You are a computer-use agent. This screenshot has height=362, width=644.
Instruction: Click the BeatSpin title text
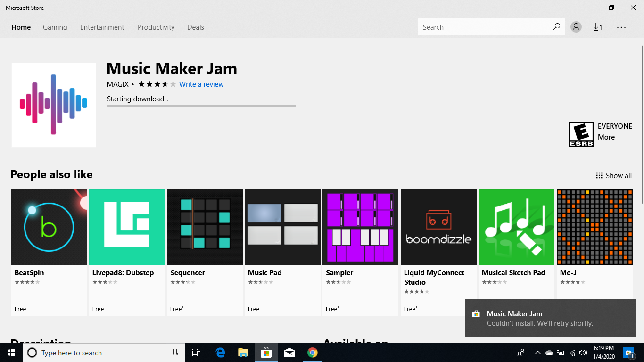(x=29, y=272)
